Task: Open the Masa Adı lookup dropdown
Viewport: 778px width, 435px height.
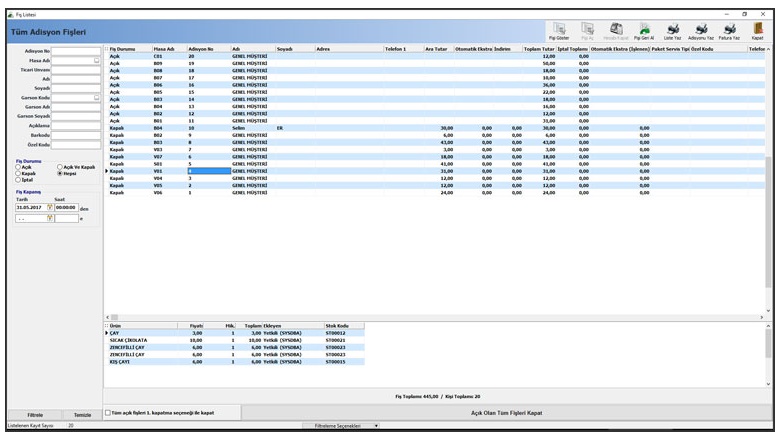Action: [x=97, y=60]
